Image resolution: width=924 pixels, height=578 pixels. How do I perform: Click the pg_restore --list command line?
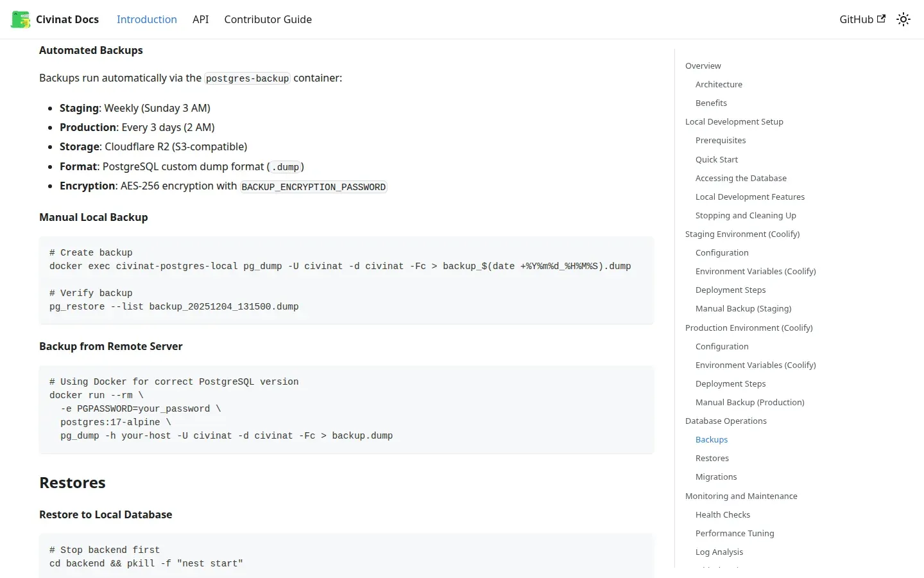(x=174, y=307)
